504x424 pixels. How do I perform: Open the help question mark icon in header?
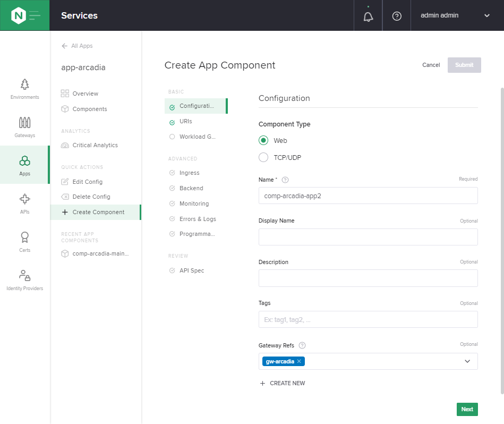[x=397, y=16]
